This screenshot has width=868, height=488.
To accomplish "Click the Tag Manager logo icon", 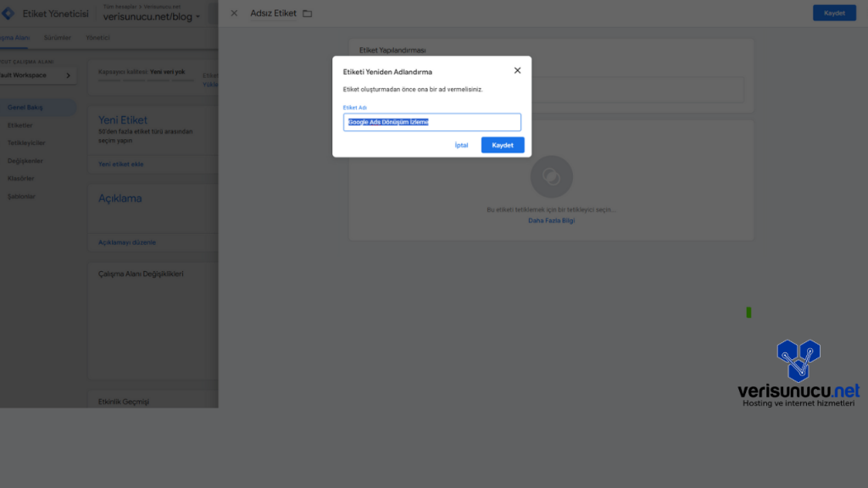I will tap(8, 14).
